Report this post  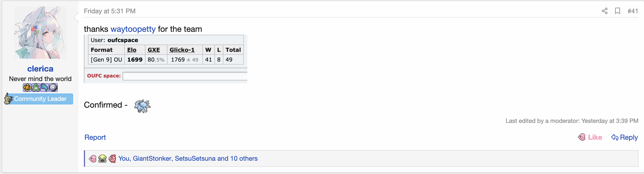[95, 137]
